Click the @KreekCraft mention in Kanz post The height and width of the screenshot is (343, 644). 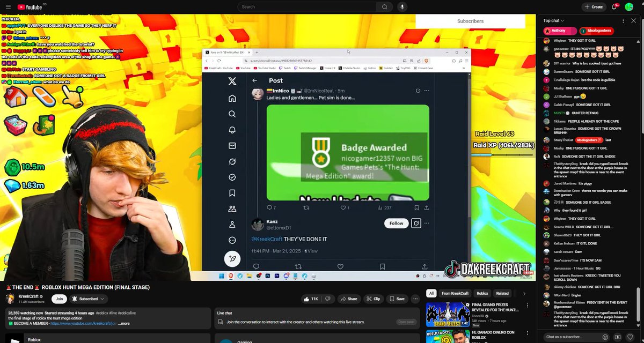(267, 239)
